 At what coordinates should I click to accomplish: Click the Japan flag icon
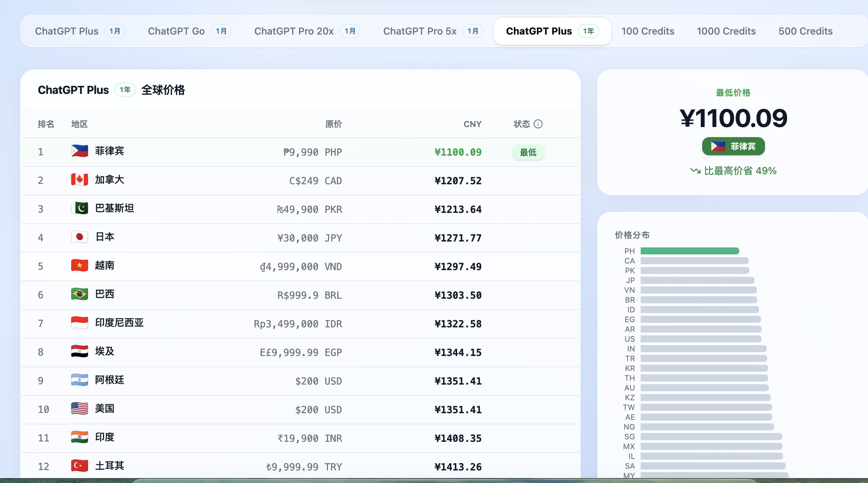tap(80, 237)
